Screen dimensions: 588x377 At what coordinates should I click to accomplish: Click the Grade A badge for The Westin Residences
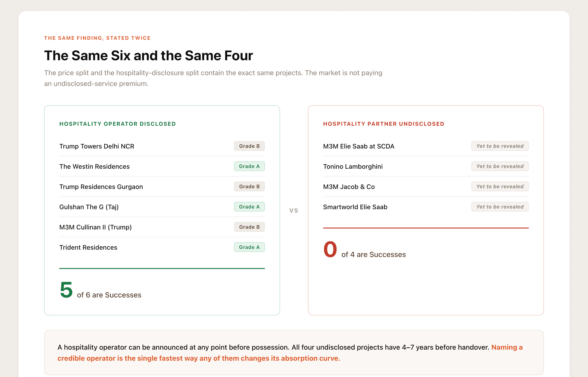(249, 166)
